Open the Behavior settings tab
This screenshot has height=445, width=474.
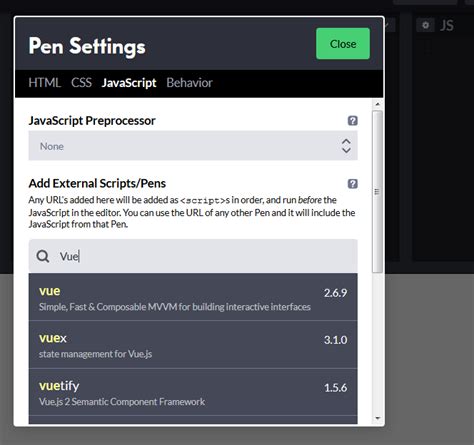pos(189,83)
